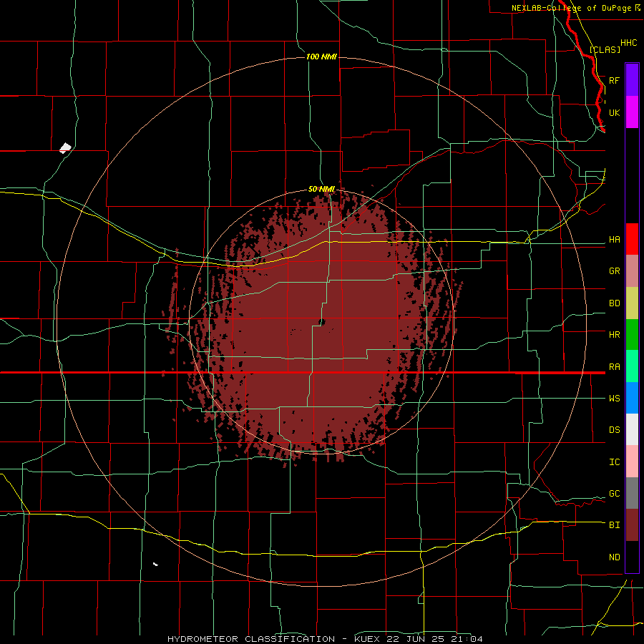This screenshot has height=644, width=644.
Task: Click the IC legend label
Action: click(614, 462)
